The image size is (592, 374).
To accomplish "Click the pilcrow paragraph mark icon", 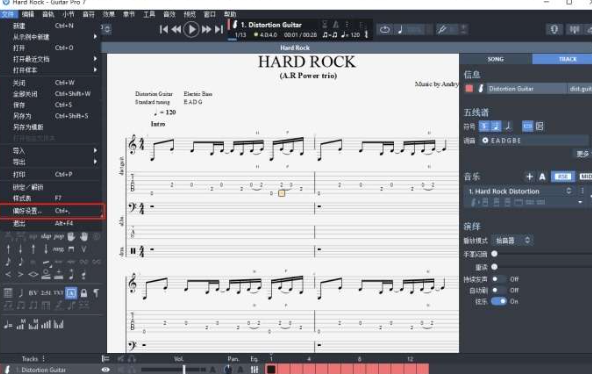I will point(96,293).
